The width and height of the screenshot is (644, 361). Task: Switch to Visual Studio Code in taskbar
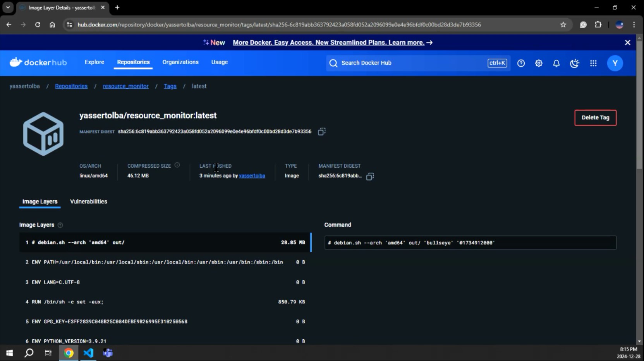point(88,353)
